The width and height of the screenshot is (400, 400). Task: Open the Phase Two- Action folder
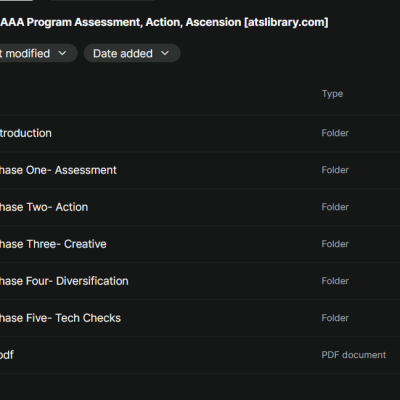coord(200,207)
